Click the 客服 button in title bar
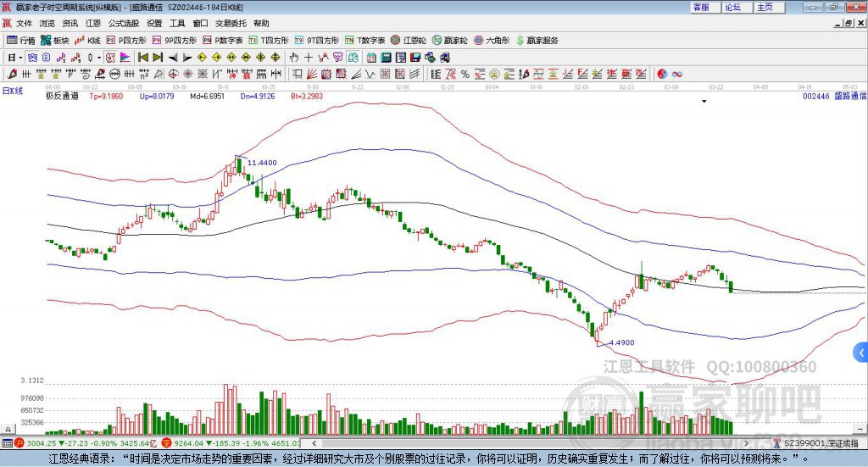The width and height of the screenshot is (868, 467). pyautogui.click(x=704, y=7)
